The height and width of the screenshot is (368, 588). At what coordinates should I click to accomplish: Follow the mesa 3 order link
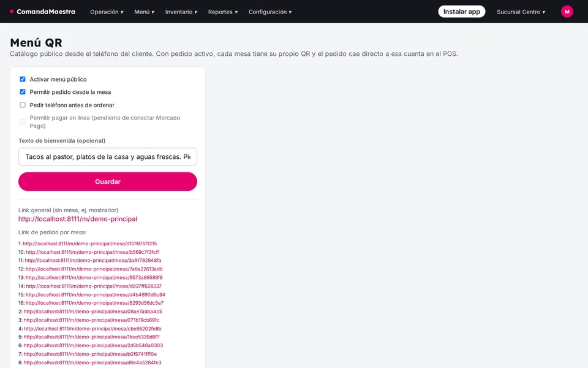click(91, 320)
